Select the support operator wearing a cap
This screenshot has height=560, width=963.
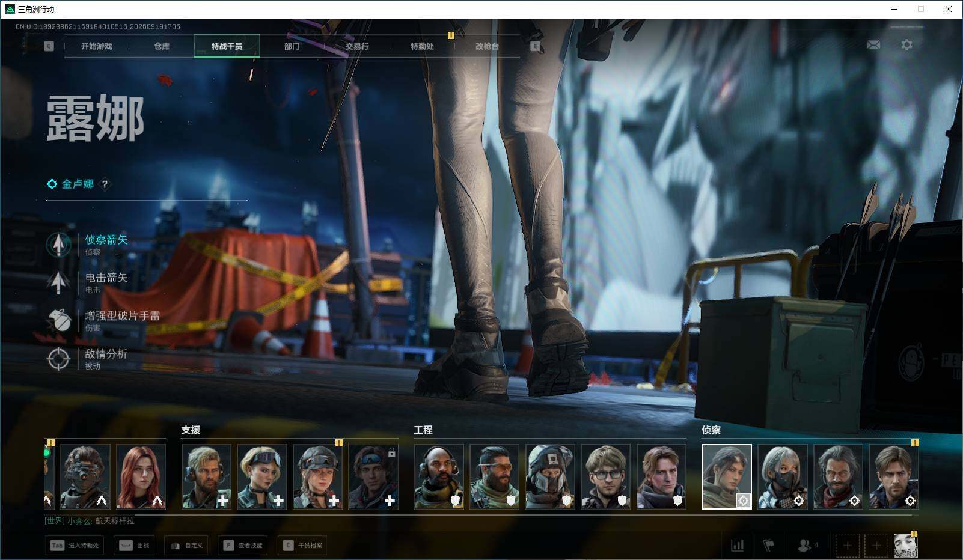[317, 476]
